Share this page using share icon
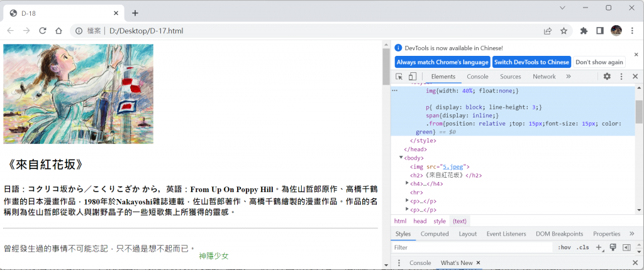 [548, 31]
